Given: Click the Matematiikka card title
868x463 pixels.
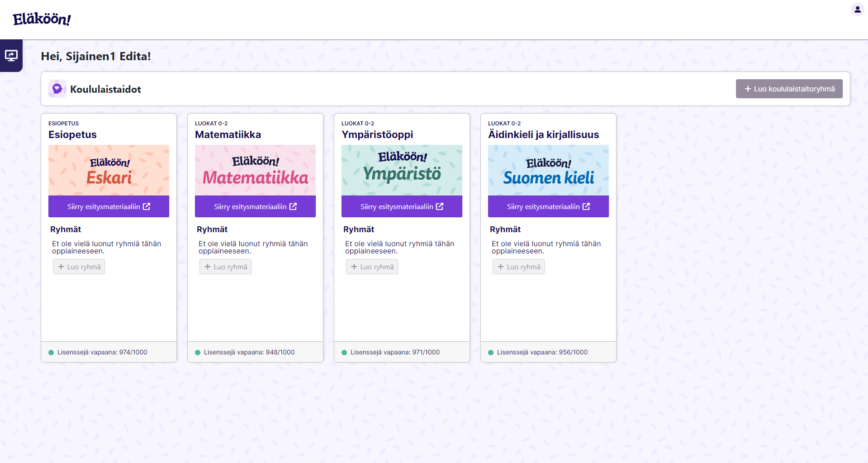Looking at the screenshot, I should [x=228, y=134].
